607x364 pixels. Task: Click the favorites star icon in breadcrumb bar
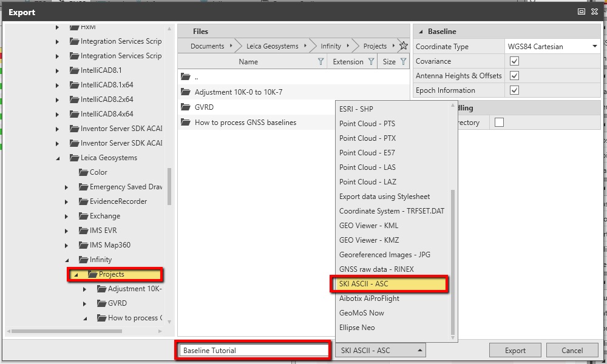click(403, 46)
